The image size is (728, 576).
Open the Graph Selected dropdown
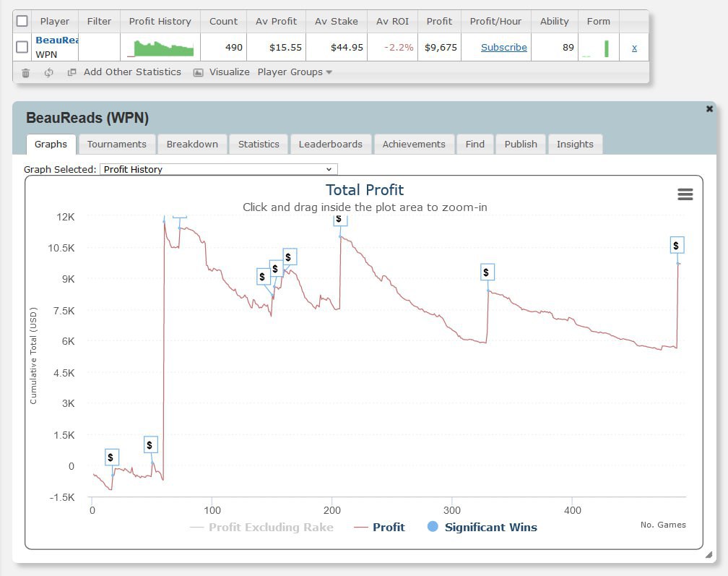click(x=218, y=169)
